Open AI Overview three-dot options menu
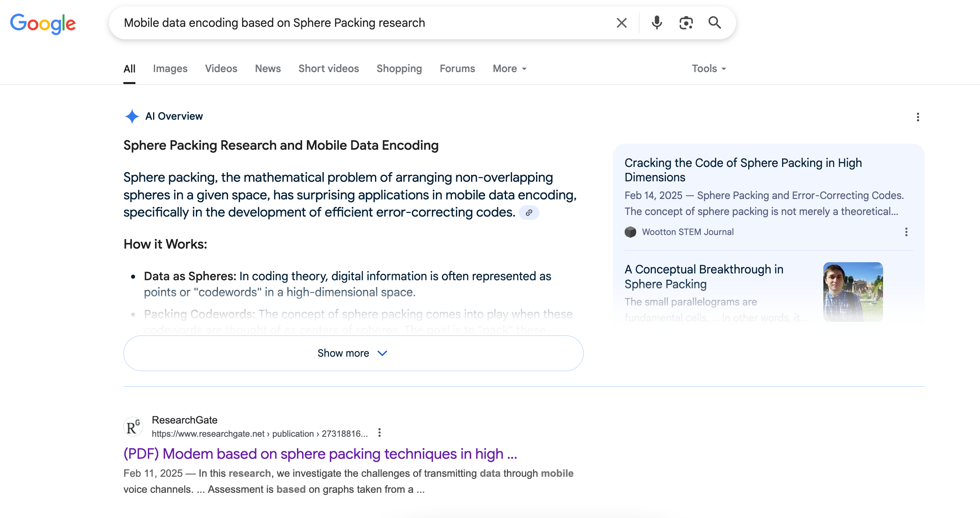980x518 pixels. (918, 117)
